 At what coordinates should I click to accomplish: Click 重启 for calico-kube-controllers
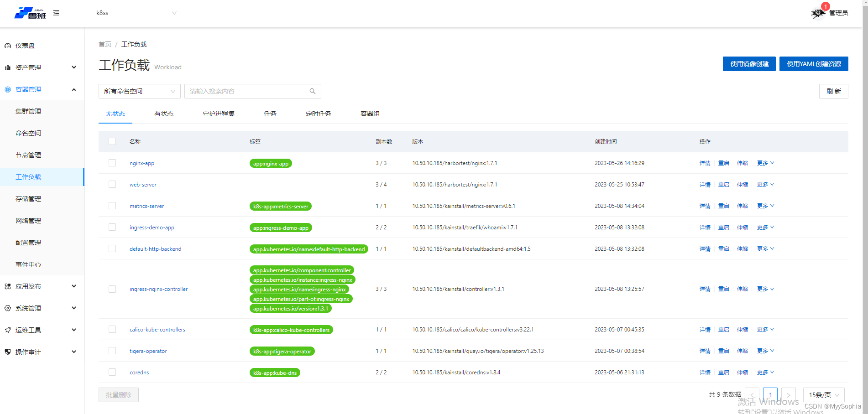click(x=724, y=330)
